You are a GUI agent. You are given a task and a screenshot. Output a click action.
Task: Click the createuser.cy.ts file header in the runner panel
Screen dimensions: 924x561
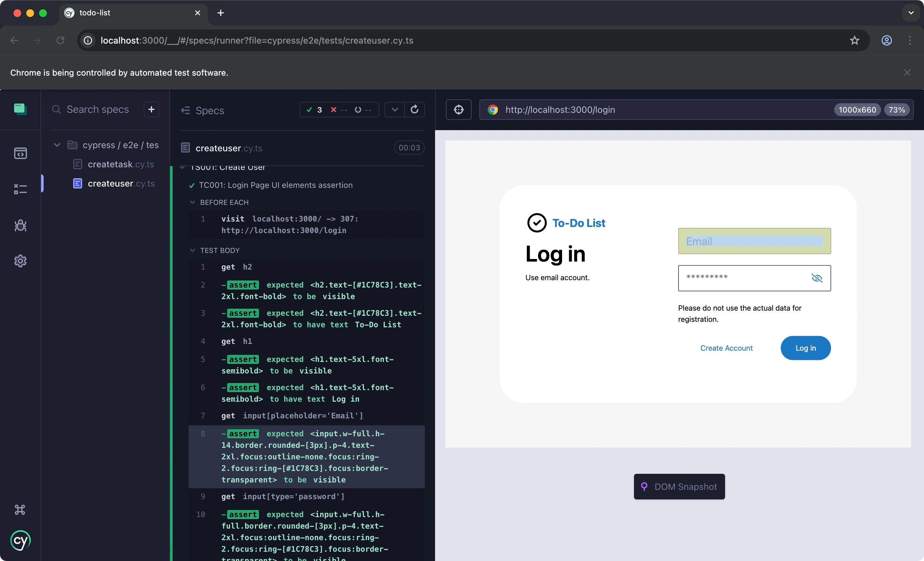[x=229, y=148]
